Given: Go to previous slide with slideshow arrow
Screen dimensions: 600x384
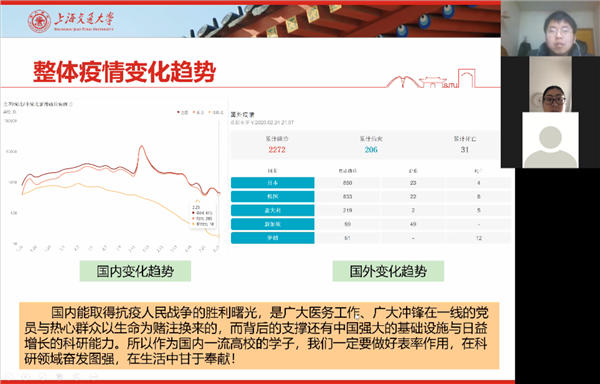Looking at the screenshot, I should 8,376.
